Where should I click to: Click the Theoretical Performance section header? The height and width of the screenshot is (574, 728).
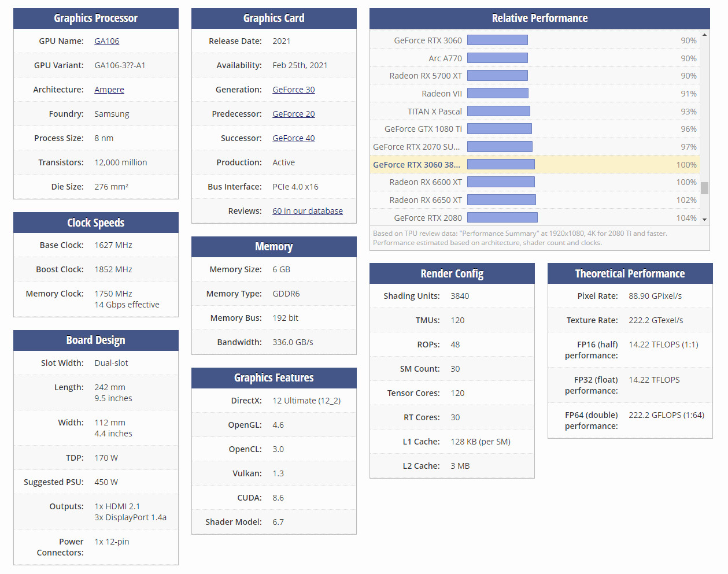click(x=630, y=273)
